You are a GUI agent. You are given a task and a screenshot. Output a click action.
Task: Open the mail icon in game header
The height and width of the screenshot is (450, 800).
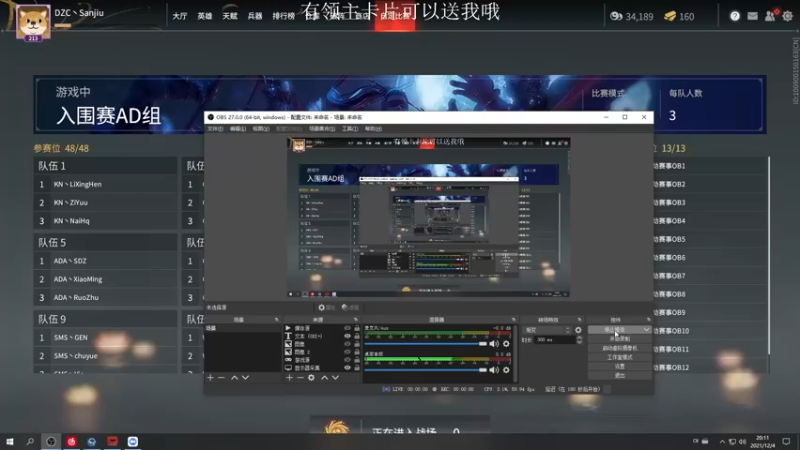pos(753,16)
